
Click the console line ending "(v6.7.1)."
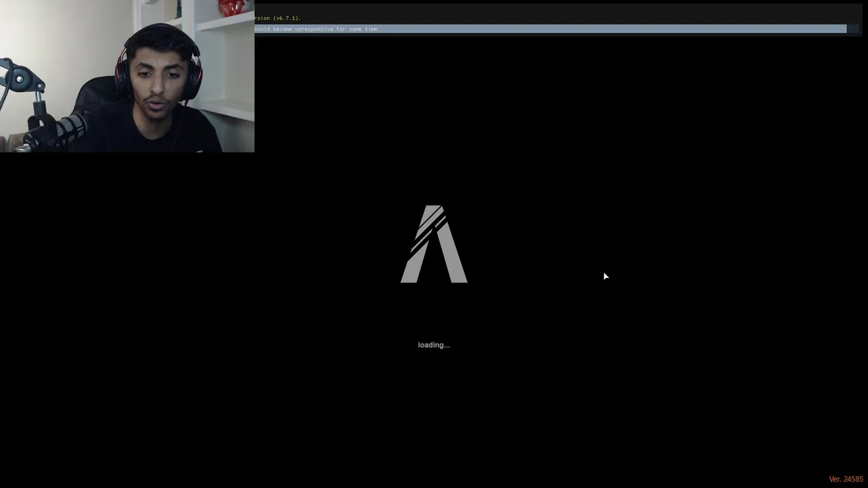click(278, 18)
